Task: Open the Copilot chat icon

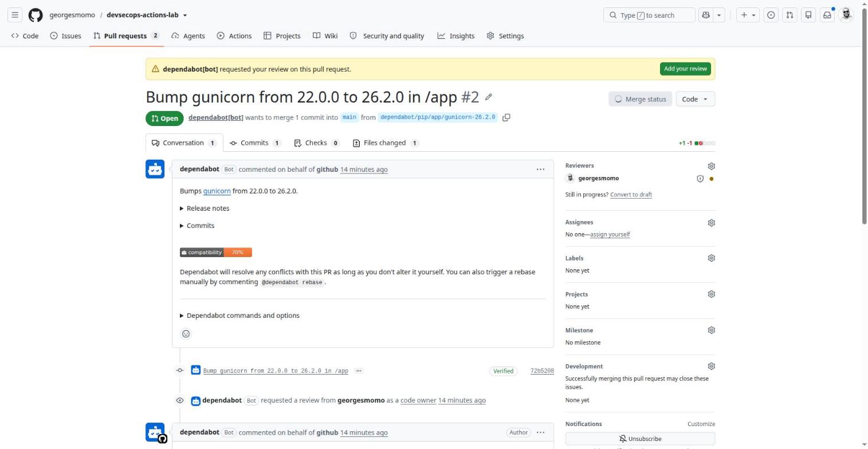Action: click(705, 15)
